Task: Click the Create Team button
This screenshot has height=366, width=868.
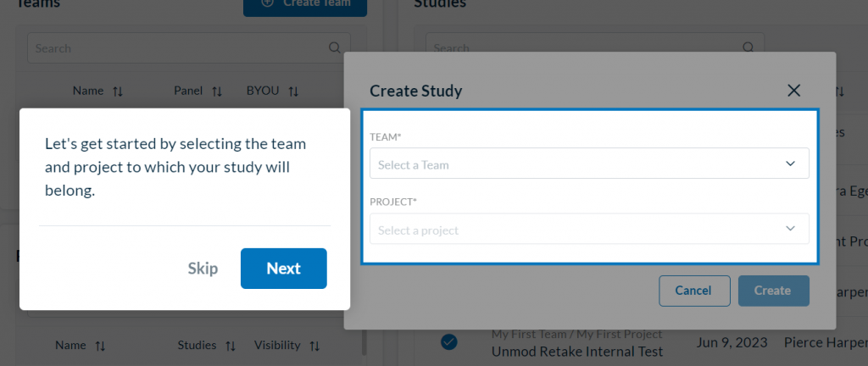Action: (x=305, y=4)
